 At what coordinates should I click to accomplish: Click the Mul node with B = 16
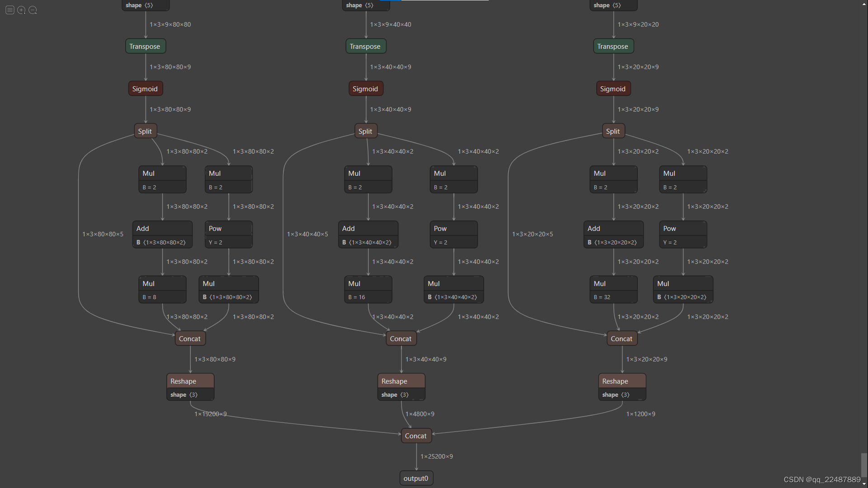368,290
